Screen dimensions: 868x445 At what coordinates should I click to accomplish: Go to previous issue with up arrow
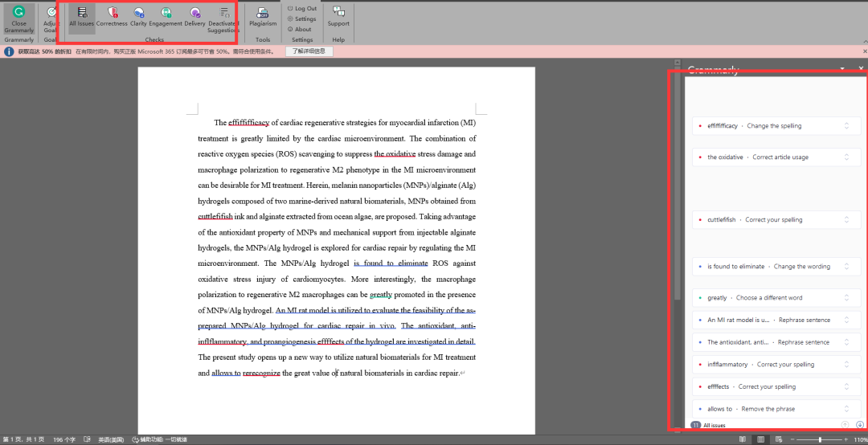845,425
